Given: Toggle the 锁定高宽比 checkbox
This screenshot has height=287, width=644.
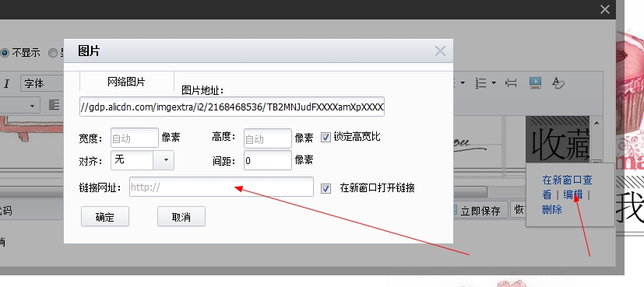Looking at the screenshot, I should (x=326, y=137).
